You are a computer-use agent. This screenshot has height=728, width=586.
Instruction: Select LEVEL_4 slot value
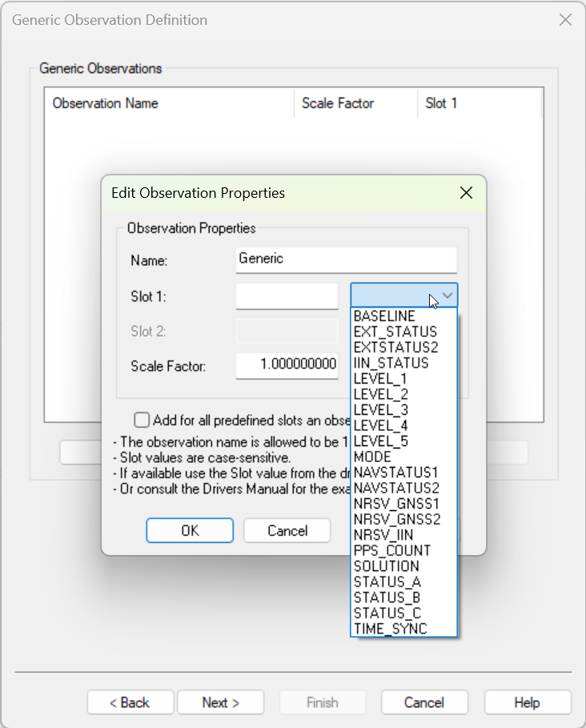(403, 426)
